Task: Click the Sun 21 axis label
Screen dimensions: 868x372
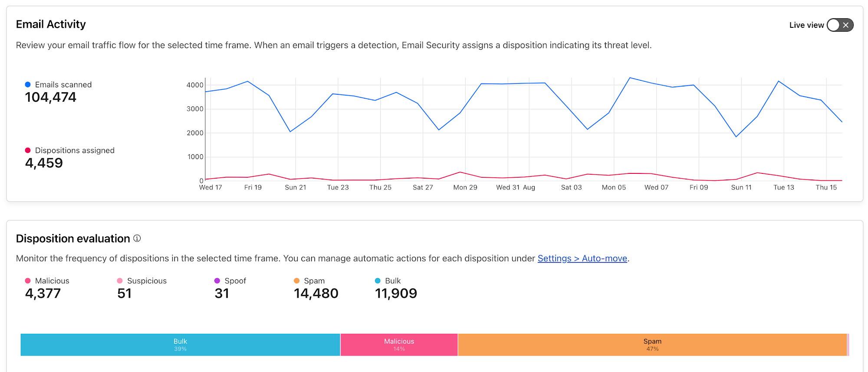Action: (296, 187)
